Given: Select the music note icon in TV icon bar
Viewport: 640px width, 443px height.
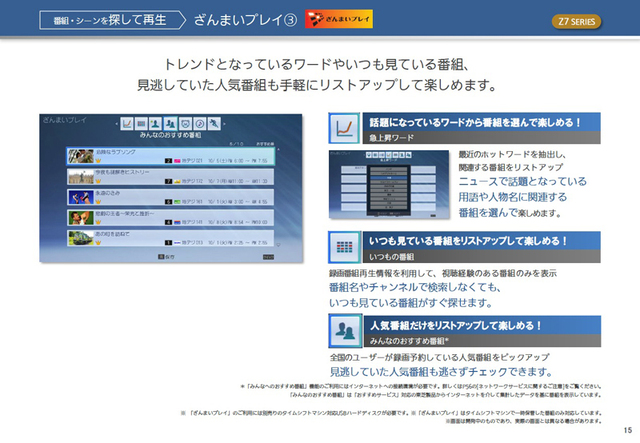Looking at the screenshot, I should click(x=200, y=123).
